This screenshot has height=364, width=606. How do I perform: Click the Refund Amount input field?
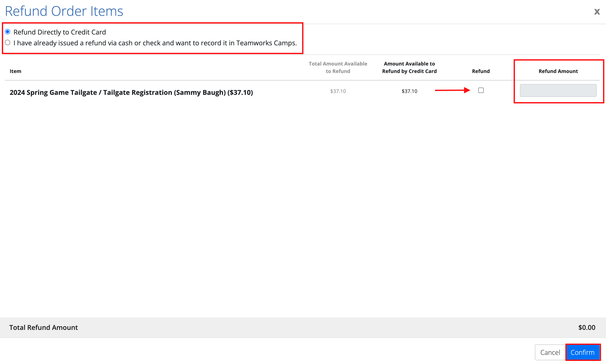pyautogui.click(x=558, y=90)
